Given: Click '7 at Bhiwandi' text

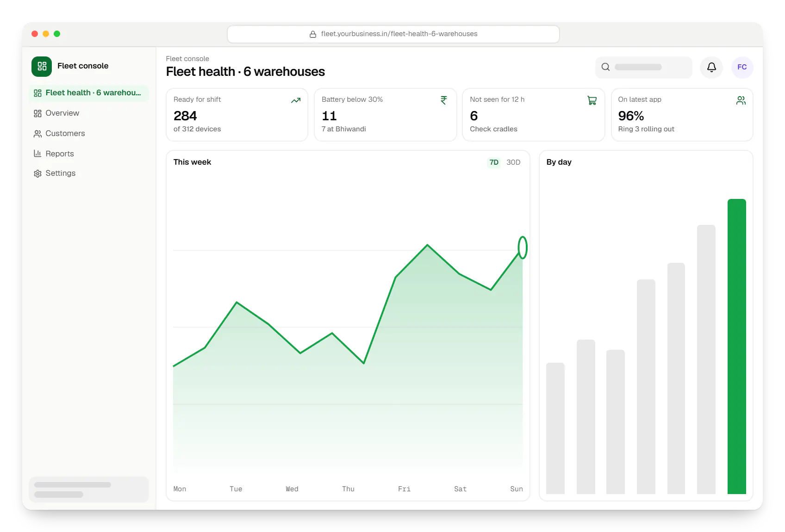Looking at the screenshot, I should (344, 129).
